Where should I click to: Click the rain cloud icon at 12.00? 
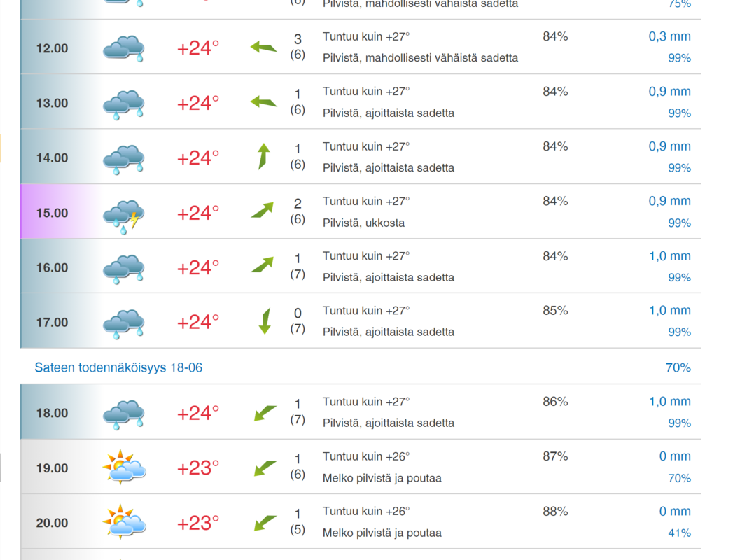pos(124,48)
